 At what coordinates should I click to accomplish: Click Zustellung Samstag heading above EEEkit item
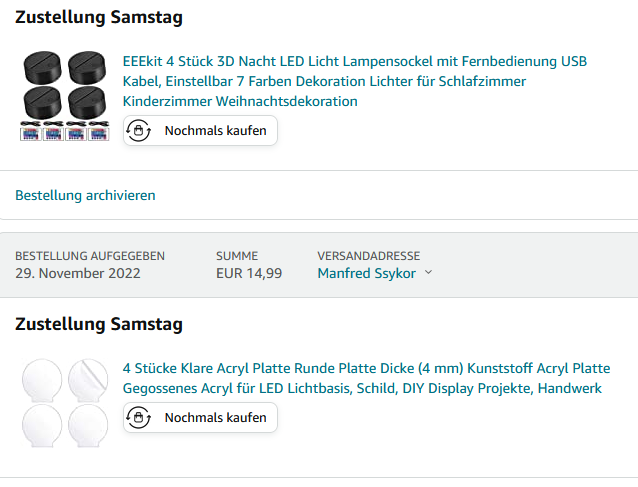click(x=99, y=18)
